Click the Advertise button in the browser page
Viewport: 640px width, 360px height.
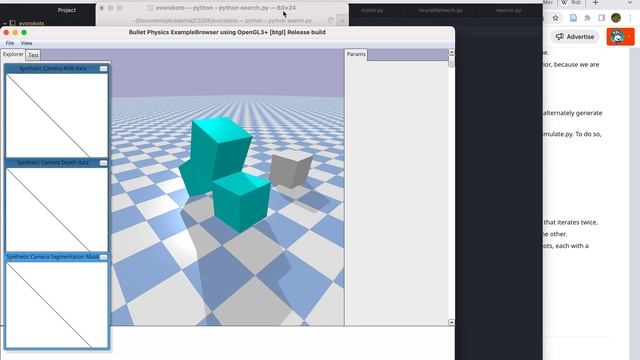[x=575, y=37]
